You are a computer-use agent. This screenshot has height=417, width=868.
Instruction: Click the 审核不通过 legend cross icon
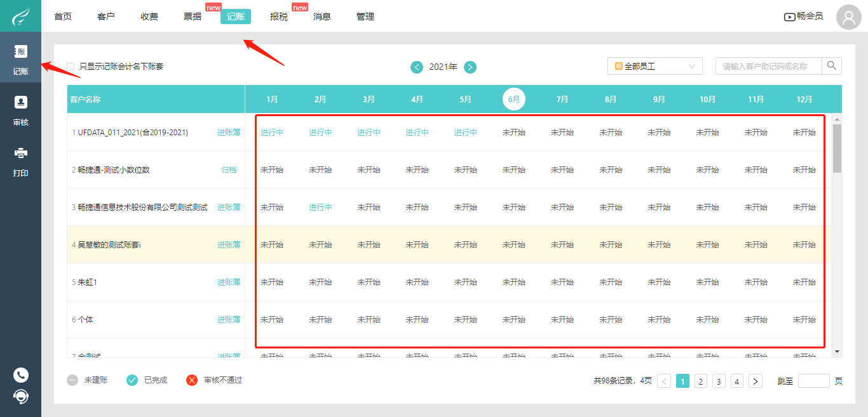(192, 380)
